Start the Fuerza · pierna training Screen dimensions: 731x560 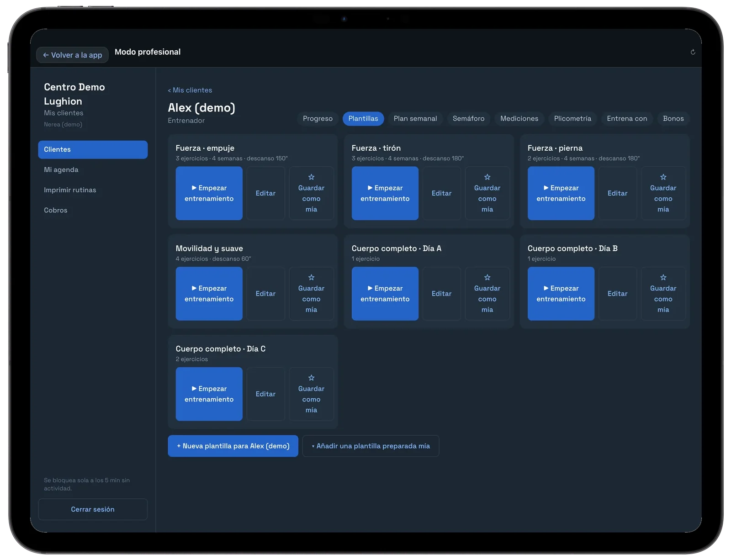coord(561,193)
